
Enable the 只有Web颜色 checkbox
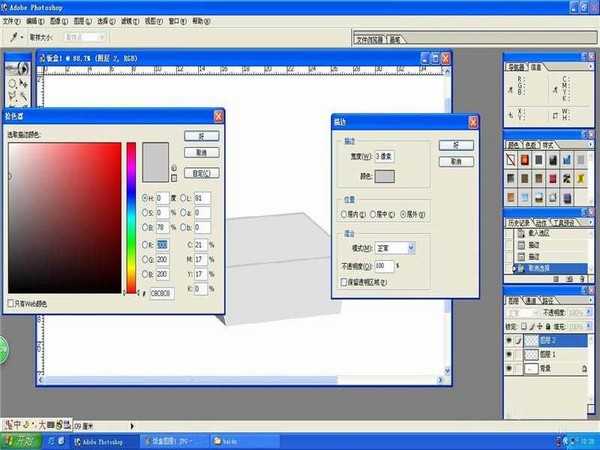(x=11, y=304)
